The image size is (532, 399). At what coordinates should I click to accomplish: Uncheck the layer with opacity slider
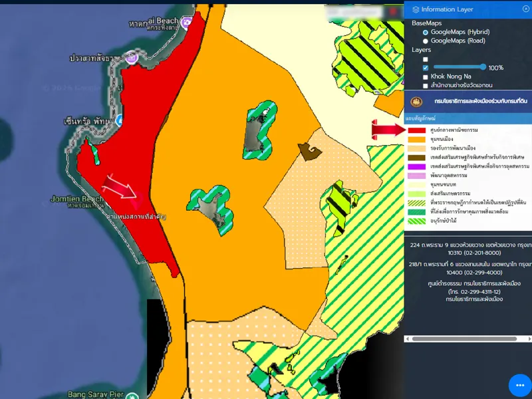[426, 68]
